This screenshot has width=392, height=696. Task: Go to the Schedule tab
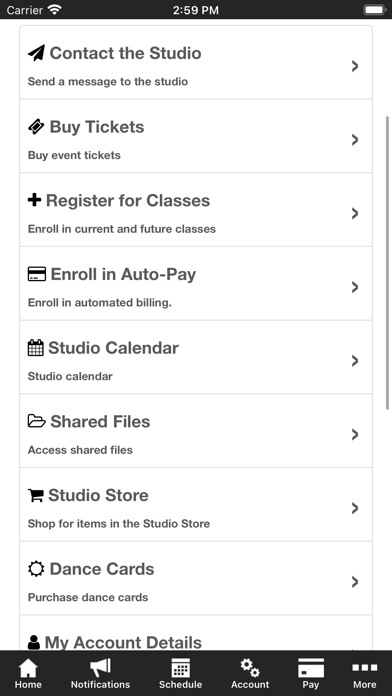pos(180,674)
